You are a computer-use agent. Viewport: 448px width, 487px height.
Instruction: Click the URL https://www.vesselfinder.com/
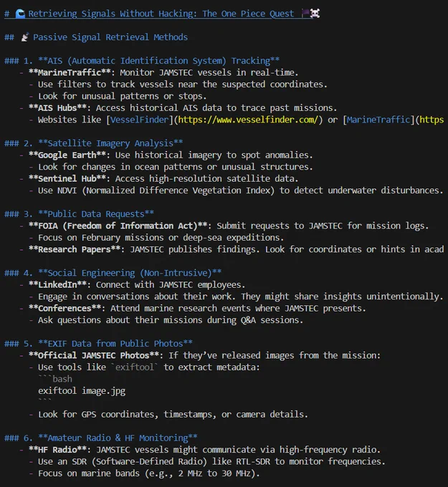248,120
